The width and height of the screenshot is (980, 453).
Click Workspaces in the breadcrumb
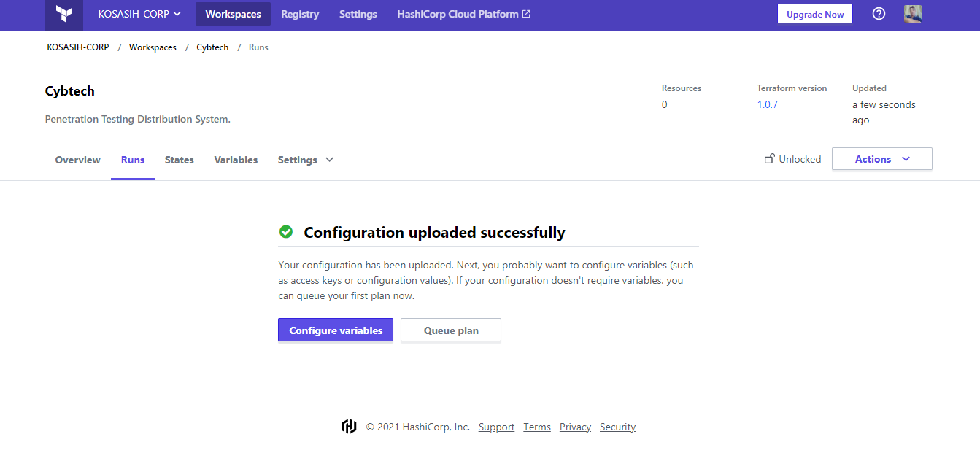coord(153,47)
